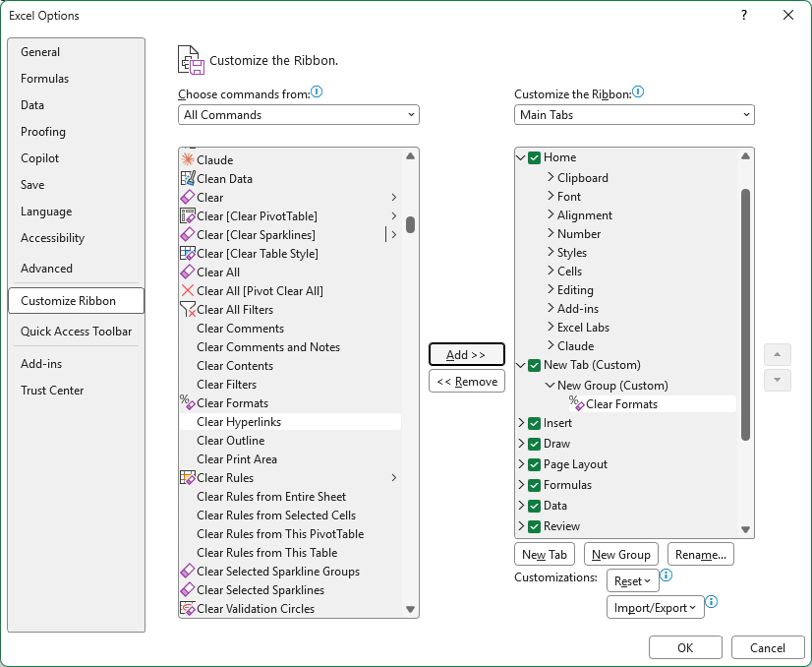
Task: Select red X Clear All [Pivot Clear All]
Action: [x=188, y=290]
